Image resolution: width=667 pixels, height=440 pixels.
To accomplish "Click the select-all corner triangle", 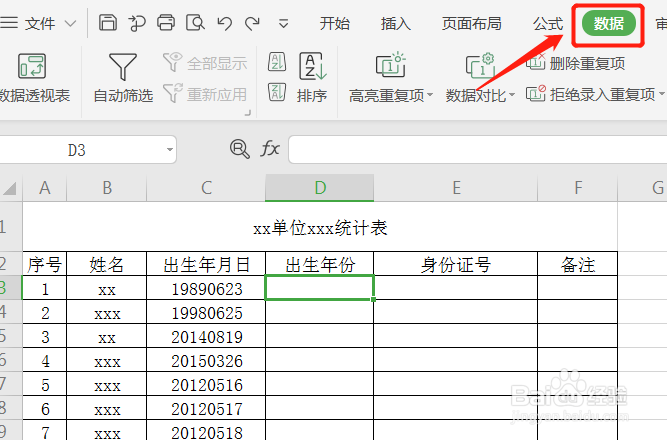I will pyautogui.click(x=10, y=188).
